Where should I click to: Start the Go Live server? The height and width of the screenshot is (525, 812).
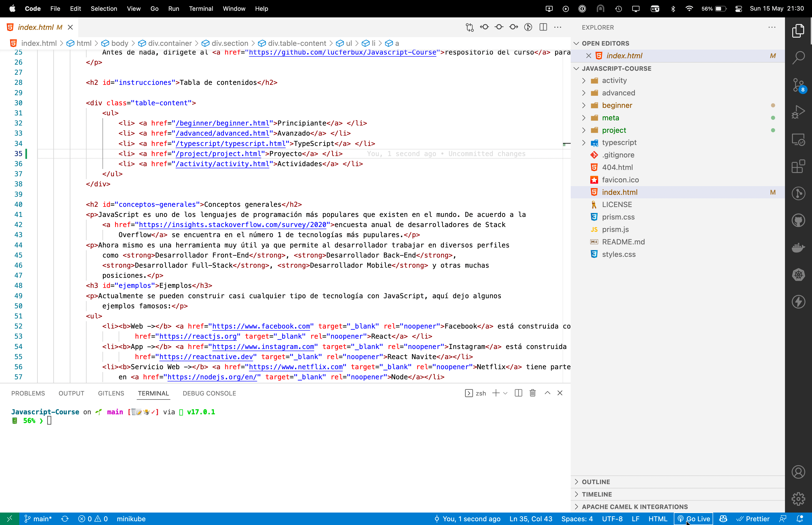[x=693, y=519]
